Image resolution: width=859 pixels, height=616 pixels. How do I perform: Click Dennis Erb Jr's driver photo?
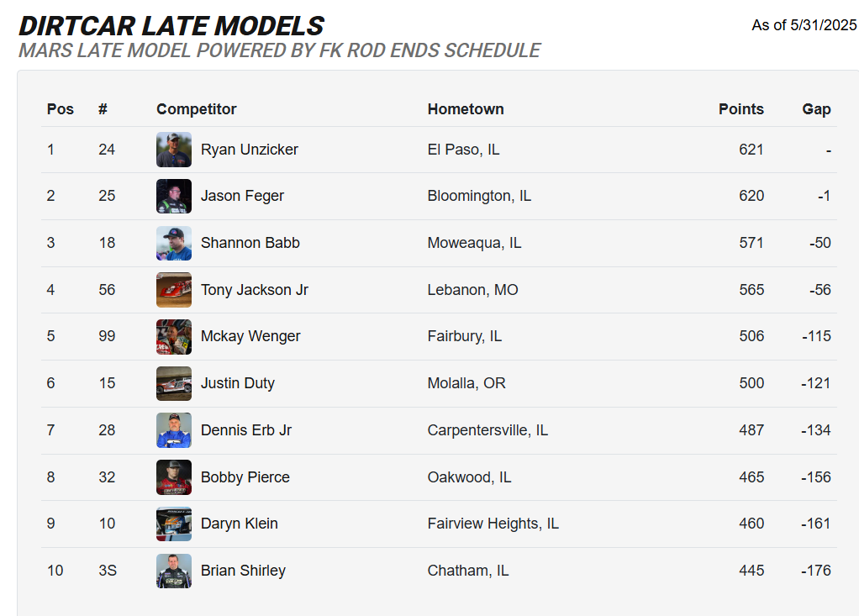pyautogui.click(x=174, y=430)
